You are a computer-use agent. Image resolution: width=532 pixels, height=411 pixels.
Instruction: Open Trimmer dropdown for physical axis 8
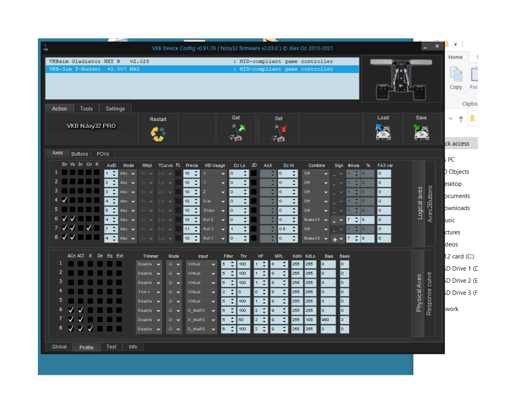[x=149, y=329]
